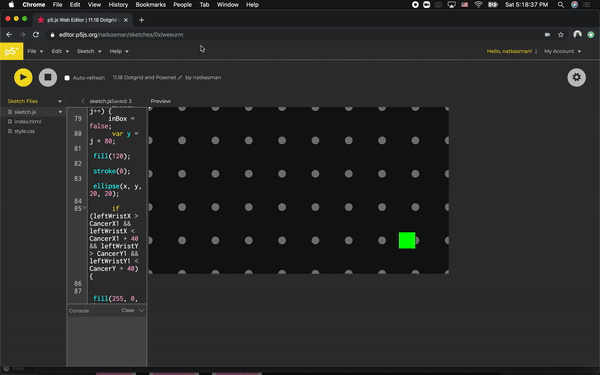The height and width of the screenshot is (375, 600).
Task: Open the People menu in menu bar
Action: pyautogui.click(x=183, y=5)
